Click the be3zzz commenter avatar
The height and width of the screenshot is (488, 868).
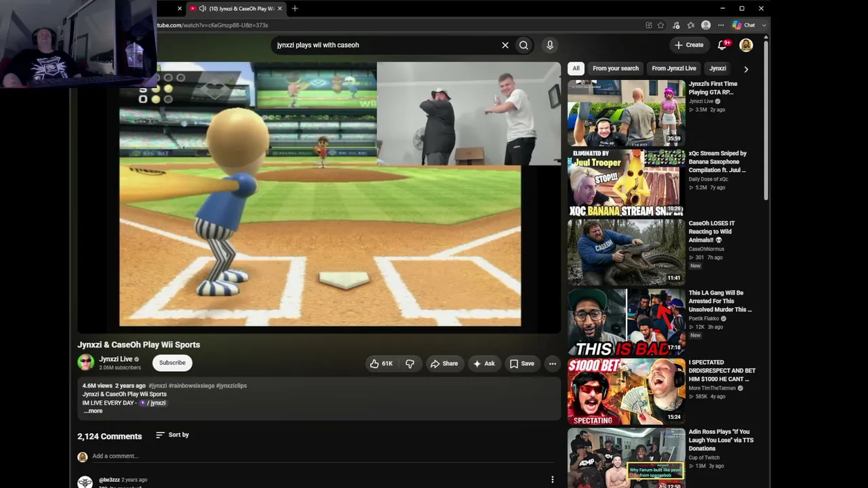tap(85, 482)
